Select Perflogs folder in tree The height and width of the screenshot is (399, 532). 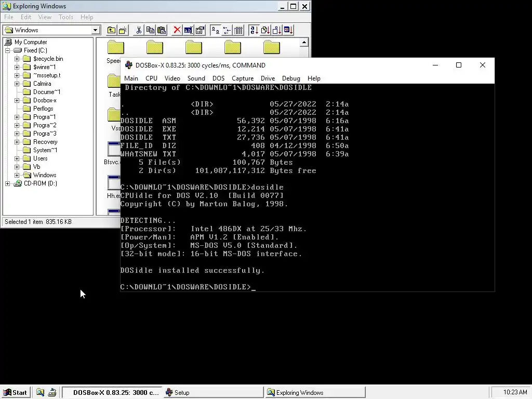point(43,109)
